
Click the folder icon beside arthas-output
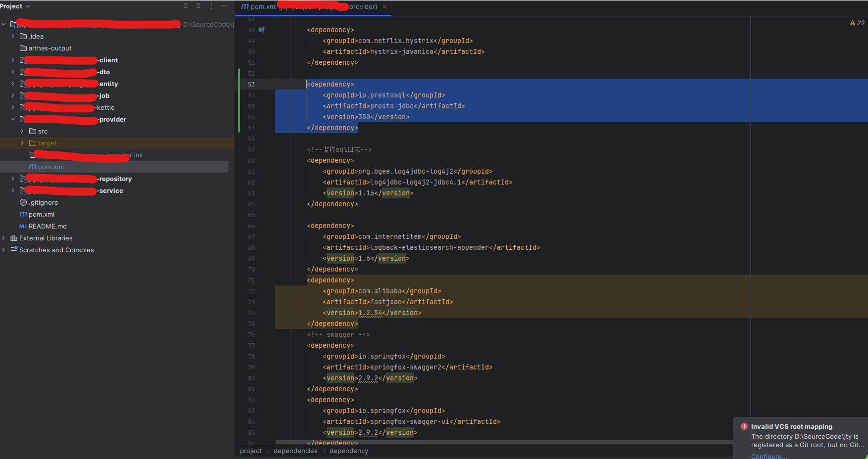23,48
